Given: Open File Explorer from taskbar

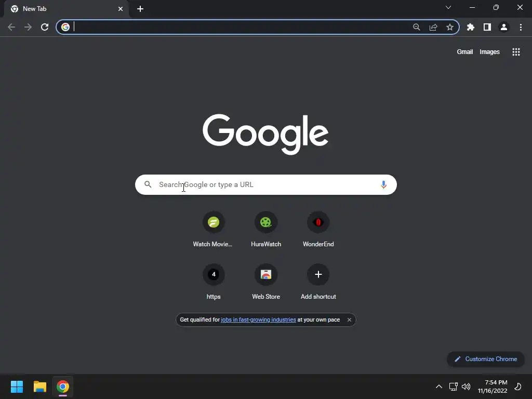Looking at the screenshot, I should point(39,387).
